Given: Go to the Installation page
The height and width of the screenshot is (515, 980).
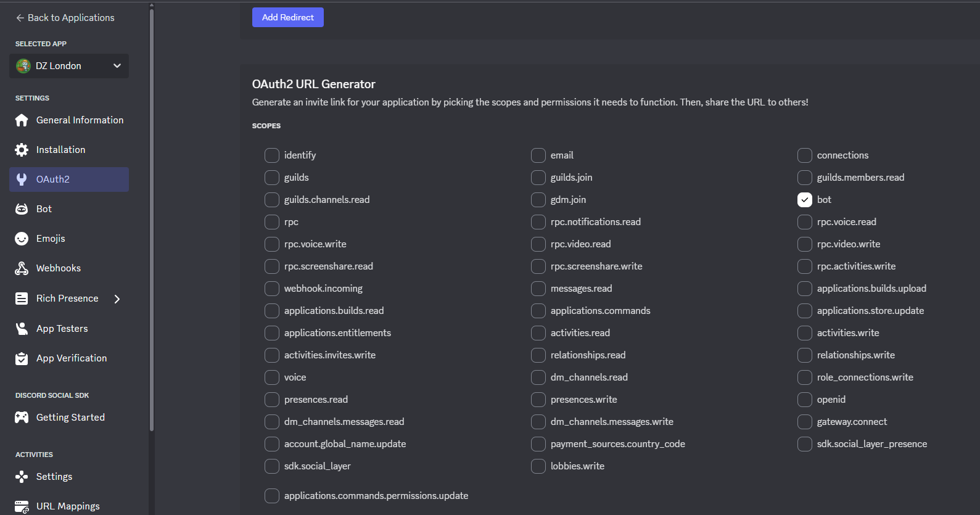Looking at the screenshot, I should click(x=69, y=150).
